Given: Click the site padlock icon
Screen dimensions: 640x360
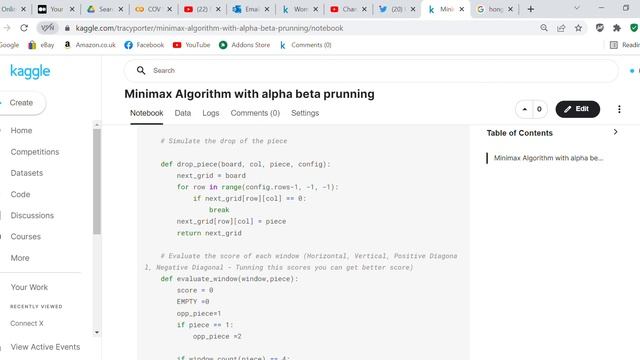Looking at the screenshot, I should 67,28.
